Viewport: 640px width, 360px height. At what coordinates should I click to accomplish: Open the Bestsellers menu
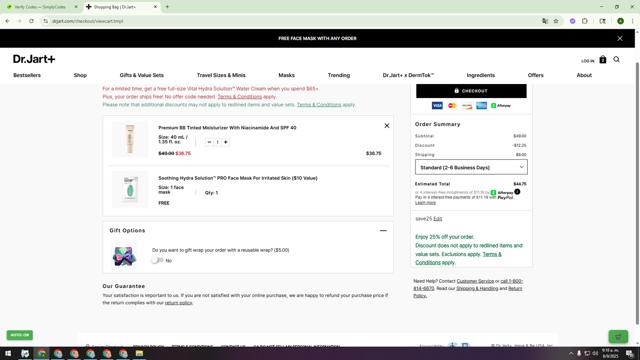(x=27, y=75)
